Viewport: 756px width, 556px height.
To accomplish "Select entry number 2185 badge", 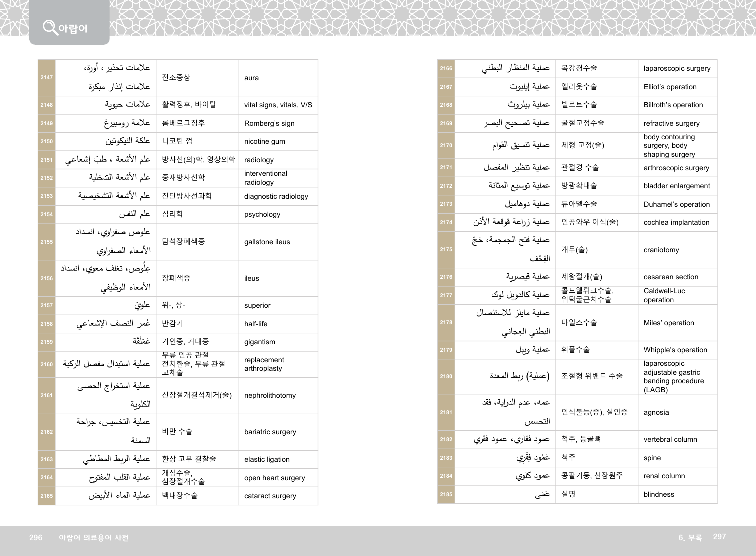I will coord(446,494).
